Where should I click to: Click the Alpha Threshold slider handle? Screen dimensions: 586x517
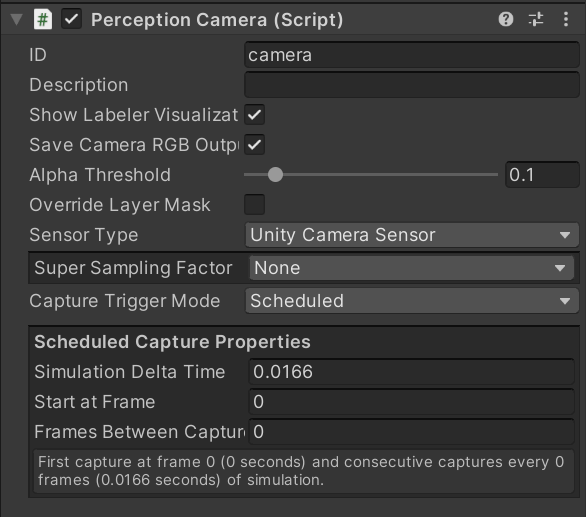point(275,175)
